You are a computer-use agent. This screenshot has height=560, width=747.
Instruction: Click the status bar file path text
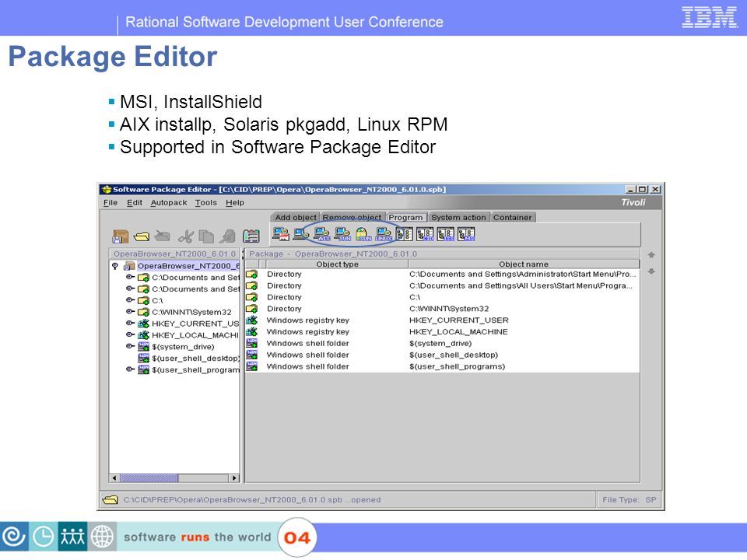252,499
